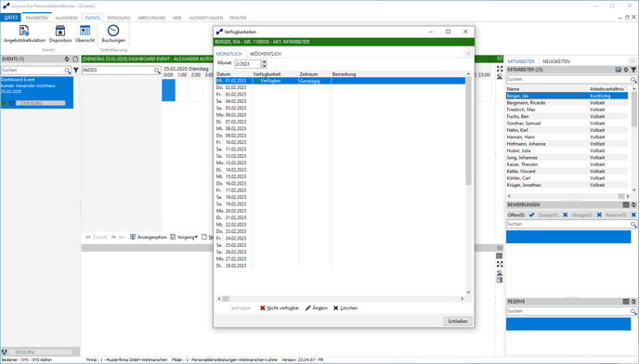Click the Zurück navigation button

coord(97,237)
